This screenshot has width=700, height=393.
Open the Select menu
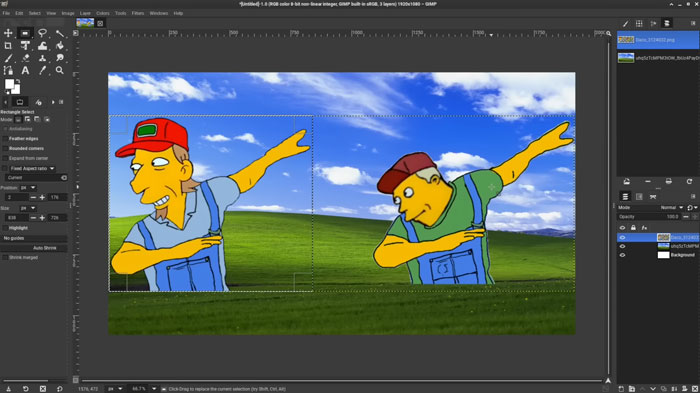tap(35, 13)
